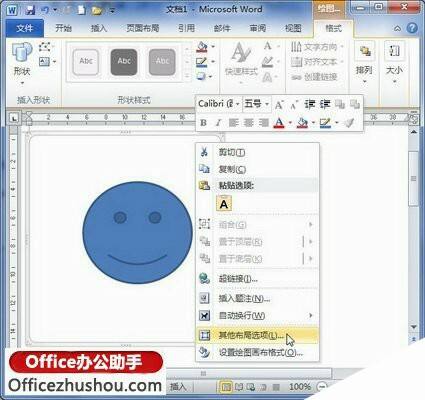Click the 文字方向 text direction button
The image size is (425, 400).
tap(316, 47)
